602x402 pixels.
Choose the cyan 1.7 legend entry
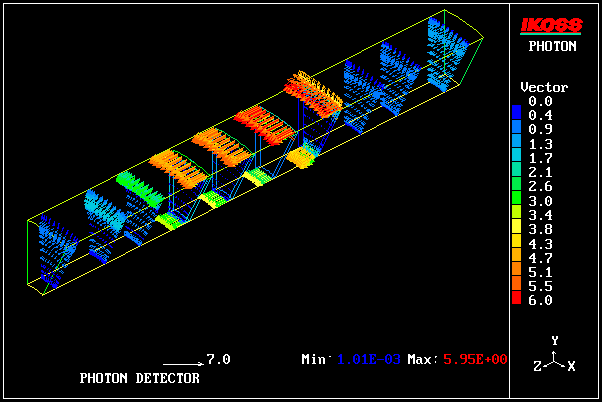540,158
